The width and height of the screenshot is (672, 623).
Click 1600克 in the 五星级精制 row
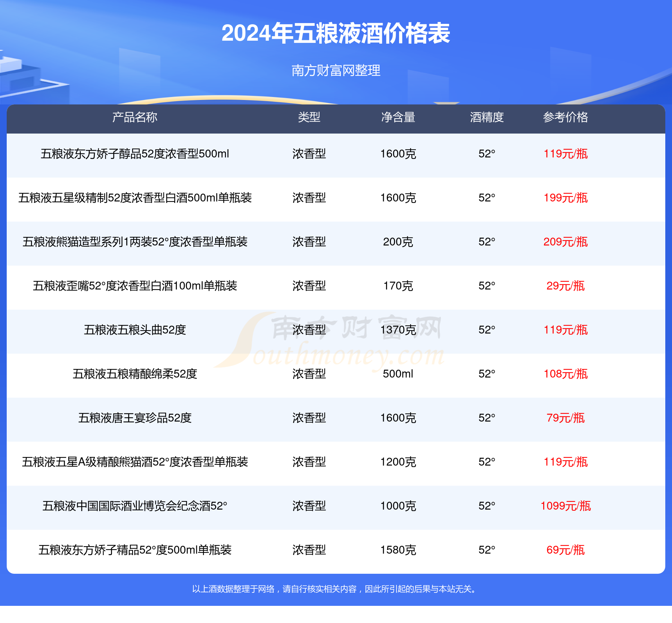[x=398, y=198]
